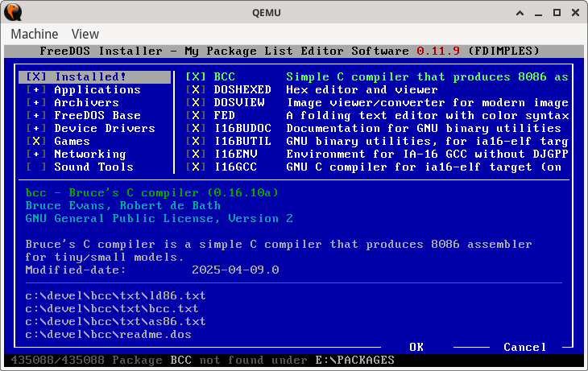Viewport: 588px width, 371px height.
Task: Uncheck the DOSHEXED package checkbox
Action: (196, 89)
